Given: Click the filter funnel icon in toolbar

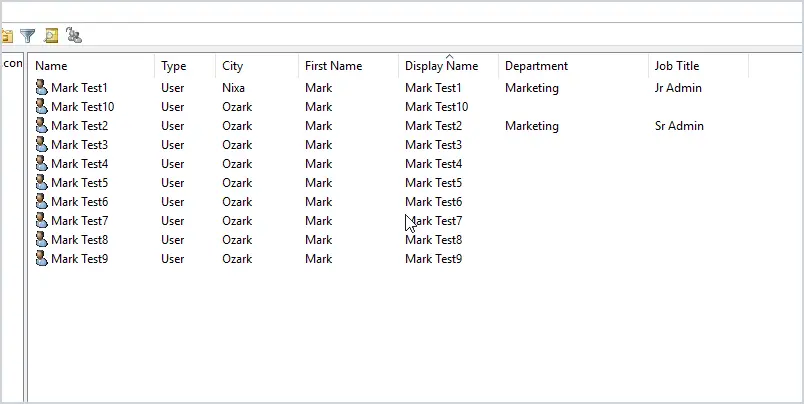Looking at the screenshot, I should pos(27,36).
